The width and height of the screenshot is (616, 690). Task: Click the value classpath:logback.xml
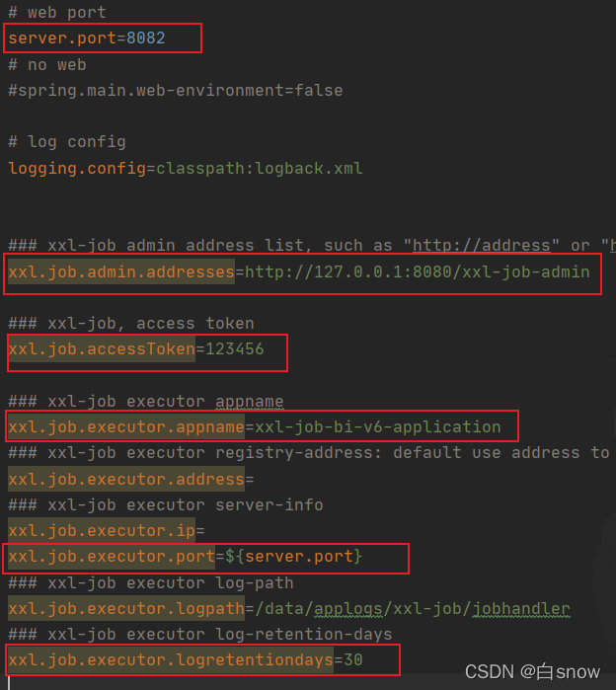tap(260, 169)
